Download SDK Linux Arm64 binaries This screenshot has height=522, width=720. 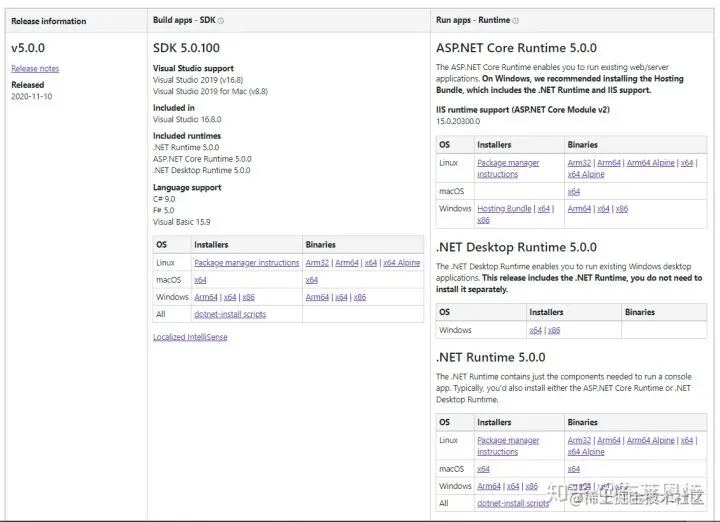tap(347, 263)
